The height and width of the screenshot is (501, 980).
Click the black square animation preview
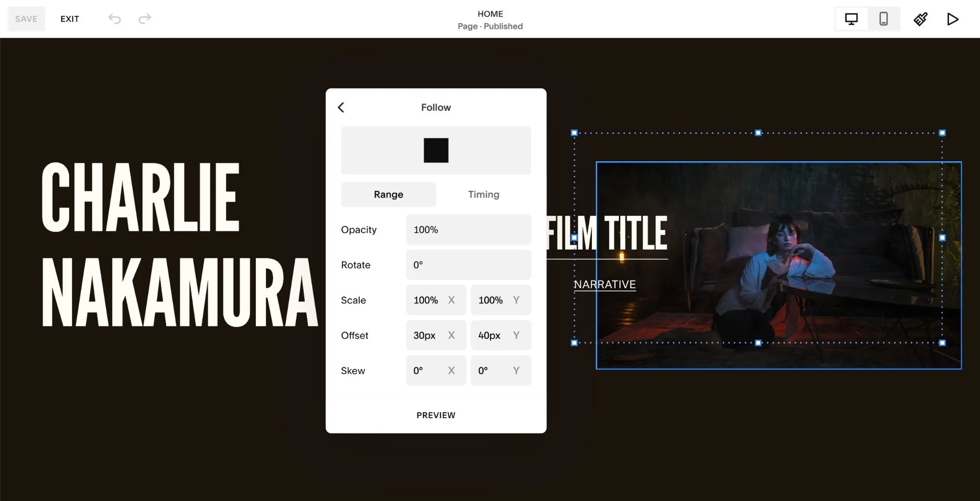[436, 150]
